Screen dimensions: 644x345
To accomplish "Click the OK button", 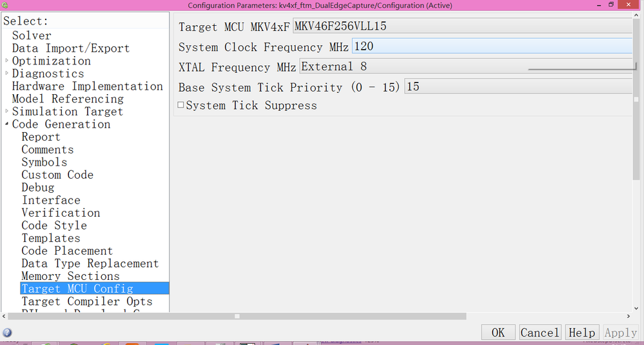I will click(x=498, y=332).
